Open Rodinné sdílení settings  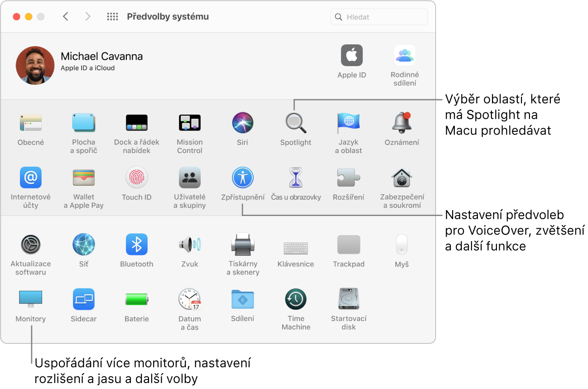[x=405, y=56]
